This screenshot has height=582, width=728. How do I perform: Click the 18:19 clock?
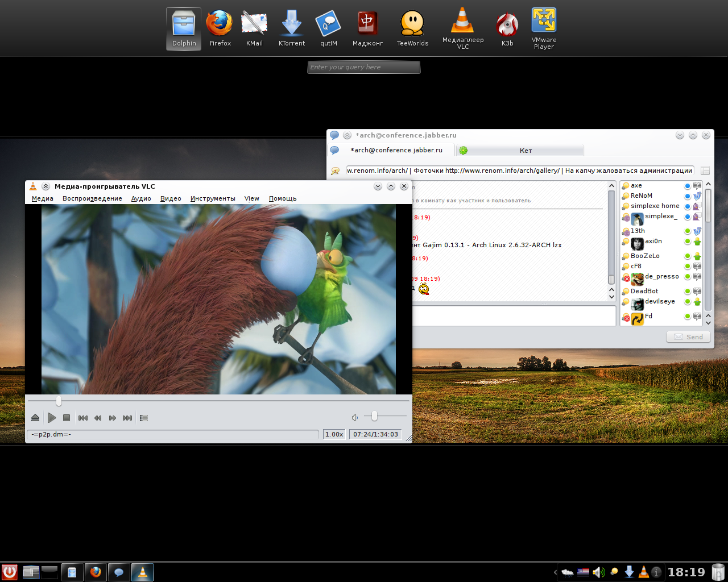(x=686, y=572)
